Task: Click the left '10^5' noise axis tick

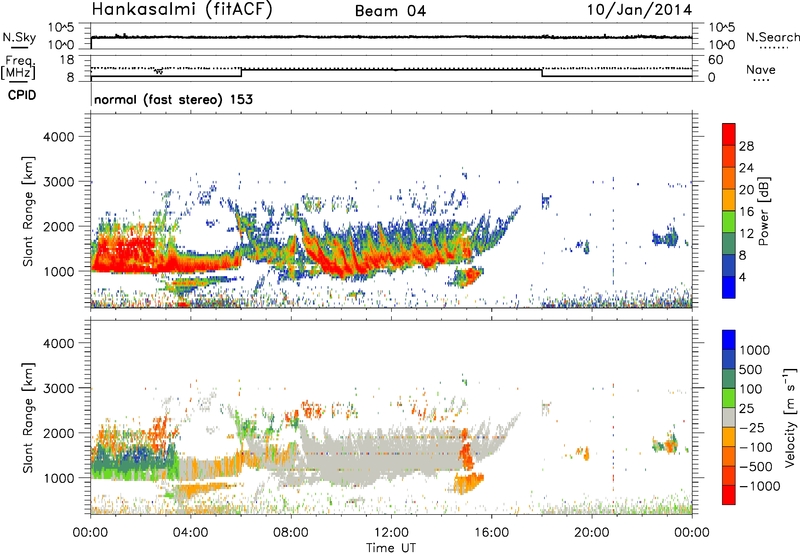Action: [x=61, y=28]
